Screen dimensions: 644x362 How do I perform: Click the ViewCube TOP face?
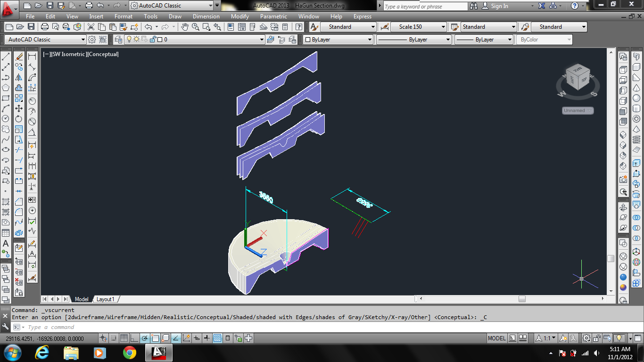click(x=584, y=80)
